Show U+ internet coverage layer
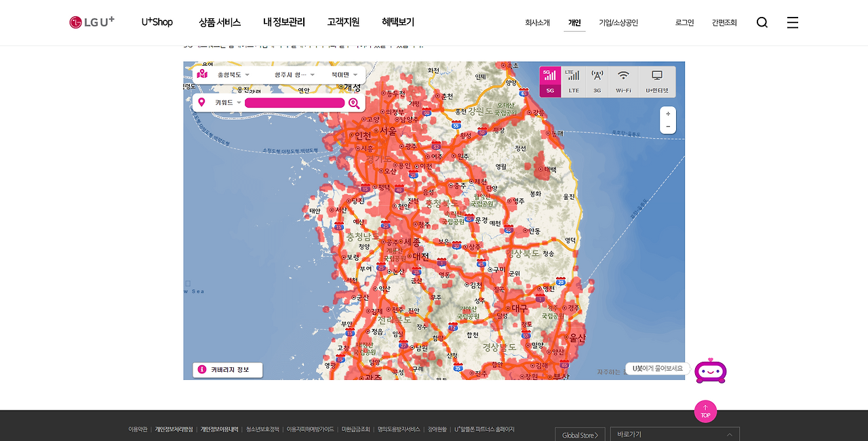The height and width of the screenshot is (441, 868). coord(657,82)
